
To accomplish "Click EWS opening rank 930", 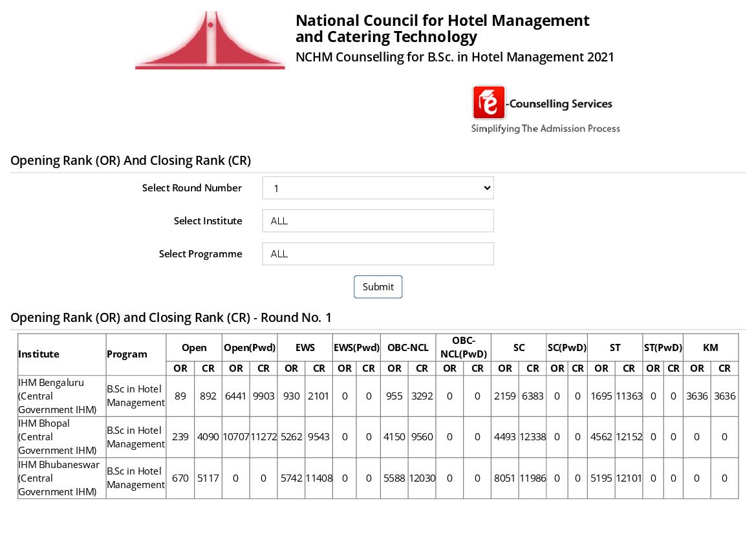I will coord(291,396).
